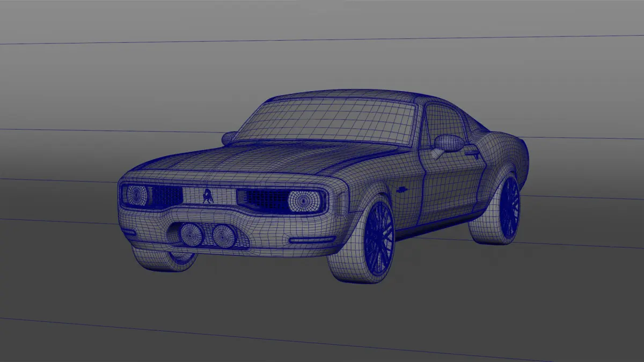Select the side mirror on the visible door
644x362 pixels.
click(x=450, y=143)
